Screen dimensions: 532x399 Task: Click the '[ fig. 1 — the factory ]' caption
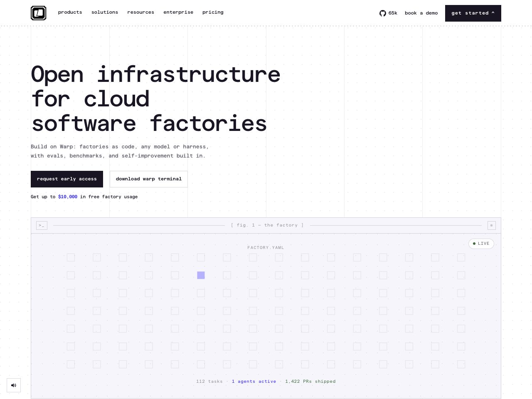[x=267, y=225]
